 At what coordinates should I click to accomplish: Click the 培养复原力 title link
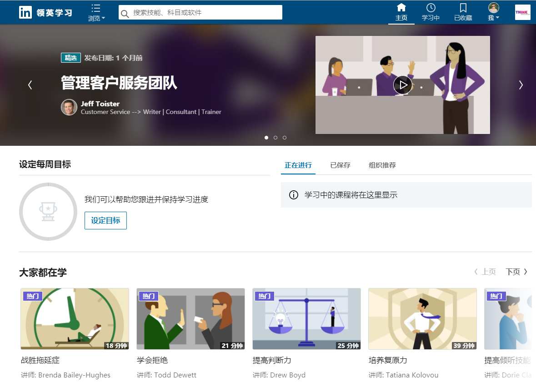388,360
